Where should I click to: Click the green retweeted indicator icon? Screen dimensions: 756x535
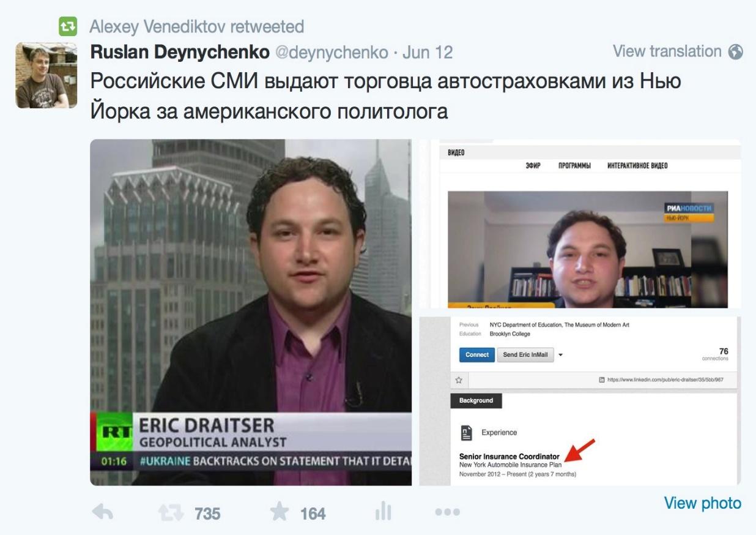point(68,26)
